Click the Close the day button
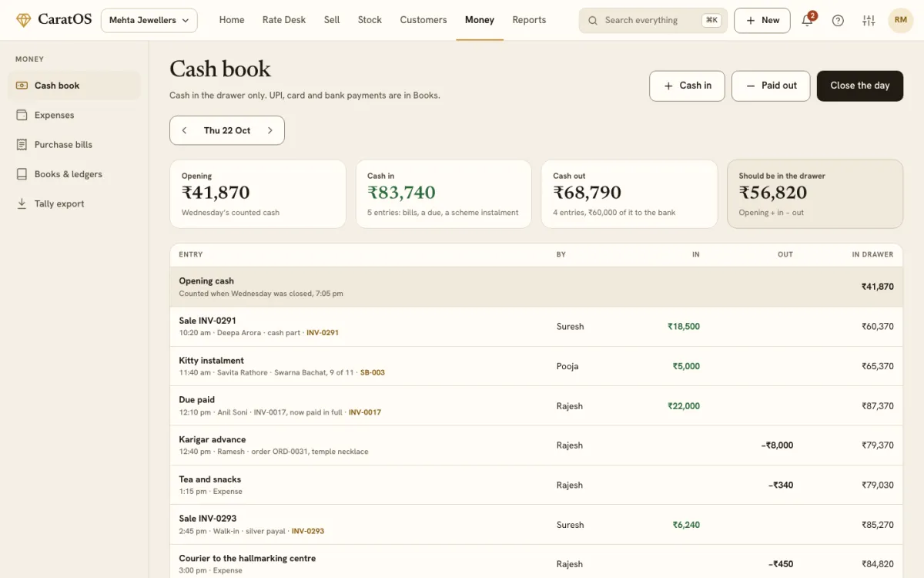Screen dimensions: 924x578 coord(860,86)
